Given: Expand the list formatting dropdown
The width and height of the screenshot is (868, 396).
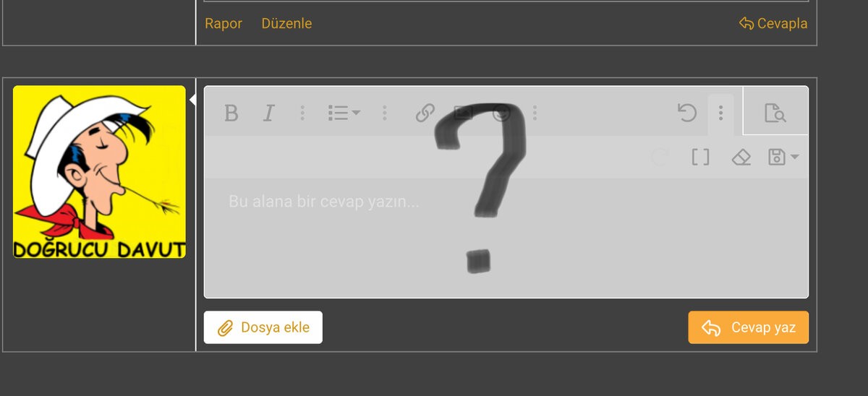Looking at the screenshot, I should pyautogui.click(x=344, y=113).
